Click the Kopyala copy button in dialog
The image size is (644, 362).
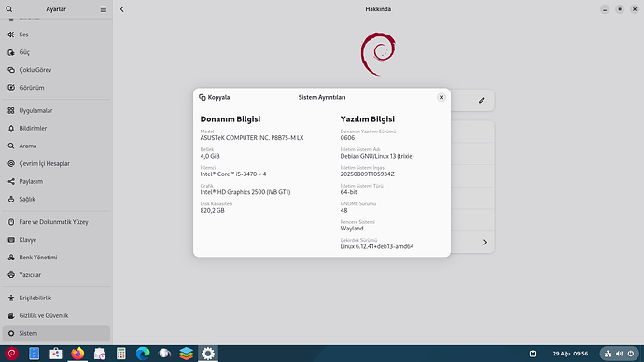coord(215,97)
